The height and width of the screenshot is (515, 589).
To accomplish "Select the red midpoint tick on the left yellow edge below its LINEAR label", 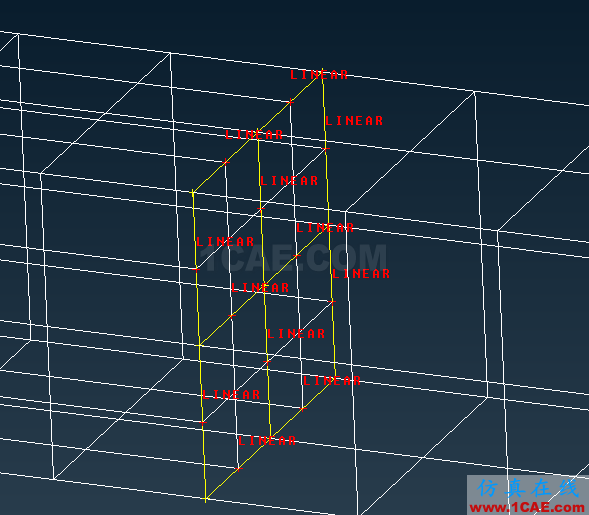I will tap(196, 269).
